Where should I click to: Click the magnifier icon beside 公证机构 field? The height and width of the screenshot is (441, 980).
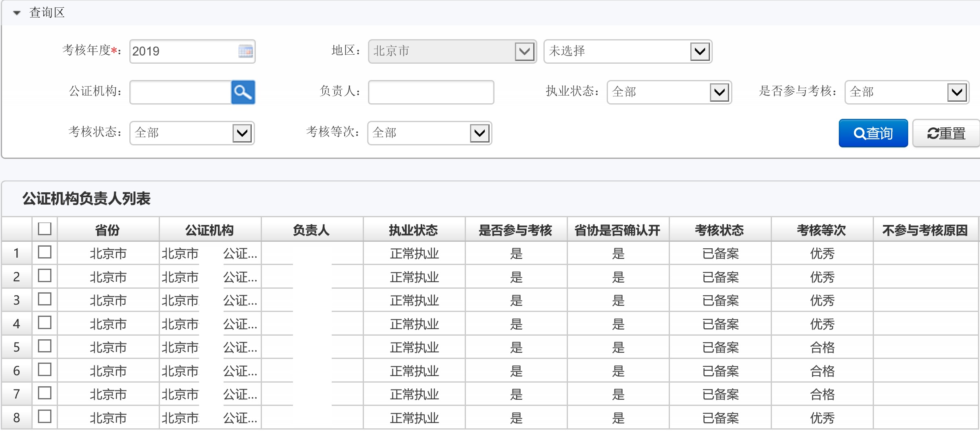point(243,92)
